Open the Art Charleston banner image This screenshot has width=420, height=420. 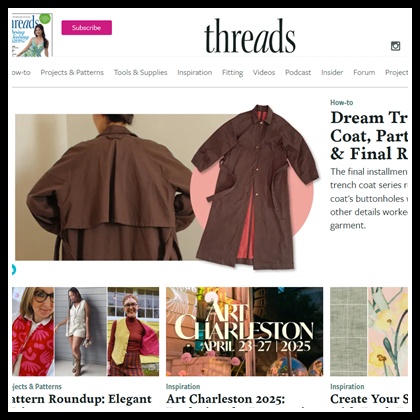244,332
